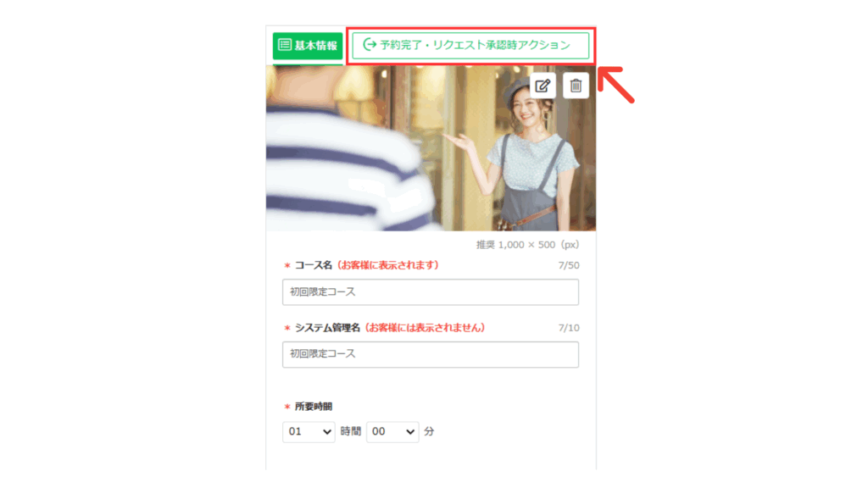
Task: Click the pencil edit icon on the course image
Action: coord(542,86)
